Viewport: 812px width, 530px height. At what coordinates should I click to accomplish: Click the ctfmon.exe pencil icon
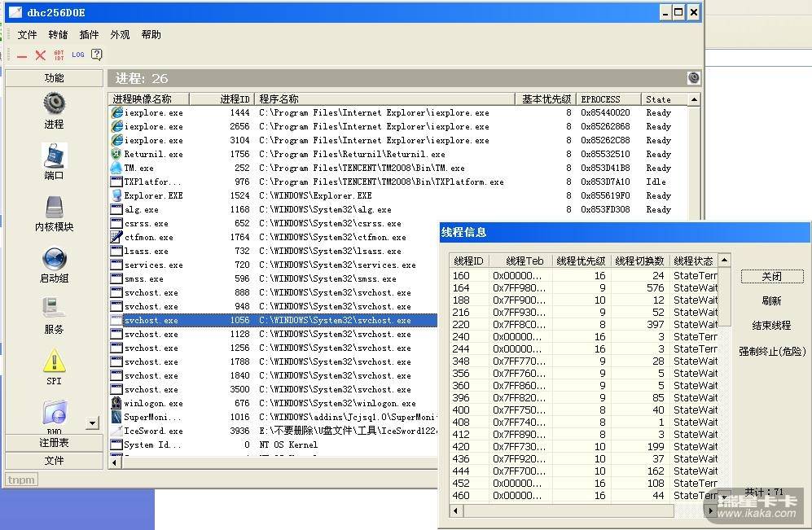coord(116,237)
